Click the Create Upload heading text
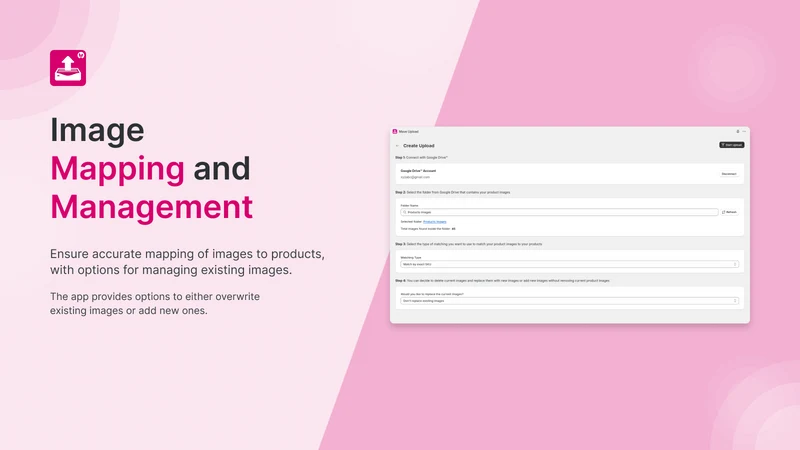Screen dimensions: 800x450 419,146
